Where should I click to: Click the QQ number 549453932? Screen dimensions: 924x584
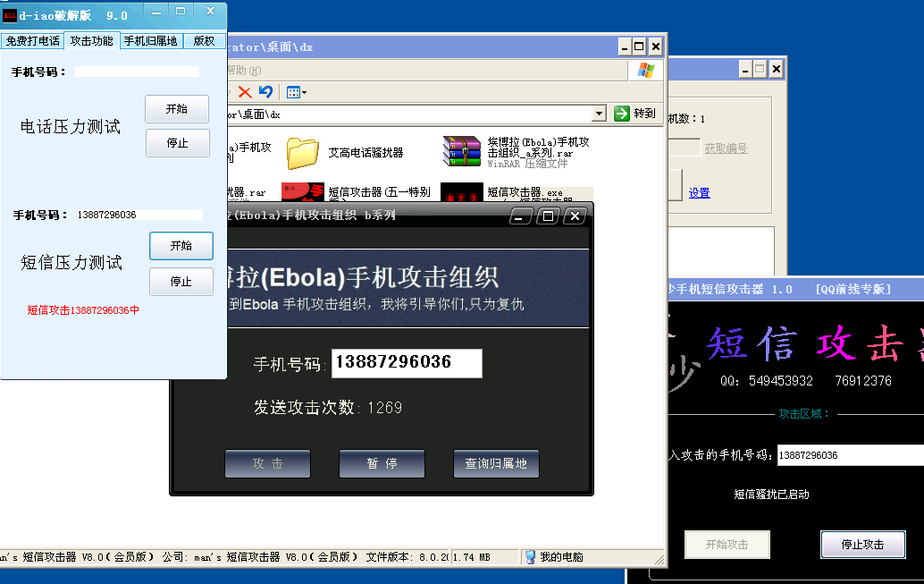click(781, 381)
